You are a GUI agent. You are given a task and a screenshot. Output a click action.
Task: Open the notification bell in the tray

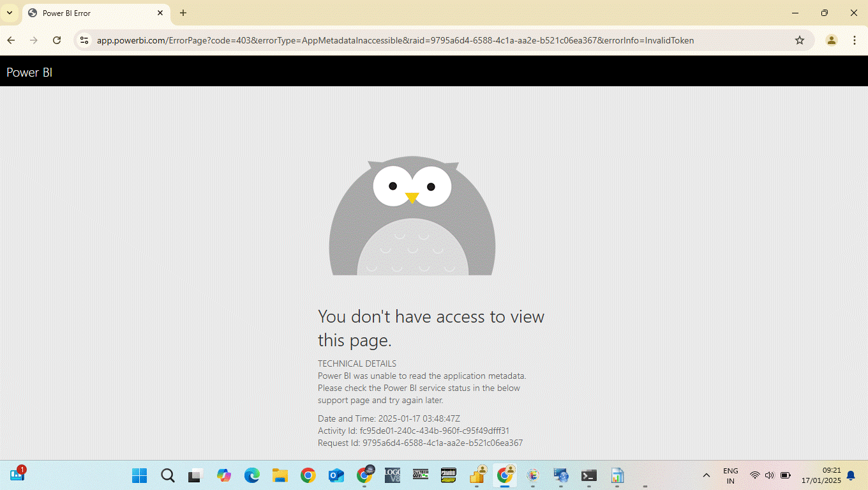pos(850,475)
